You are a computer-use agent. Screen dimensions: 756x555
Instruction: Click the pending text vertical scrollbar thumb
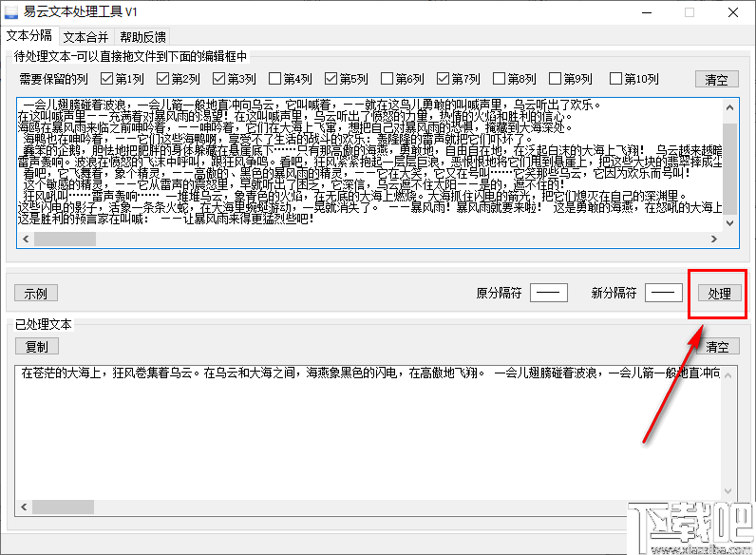click(729, 168)
